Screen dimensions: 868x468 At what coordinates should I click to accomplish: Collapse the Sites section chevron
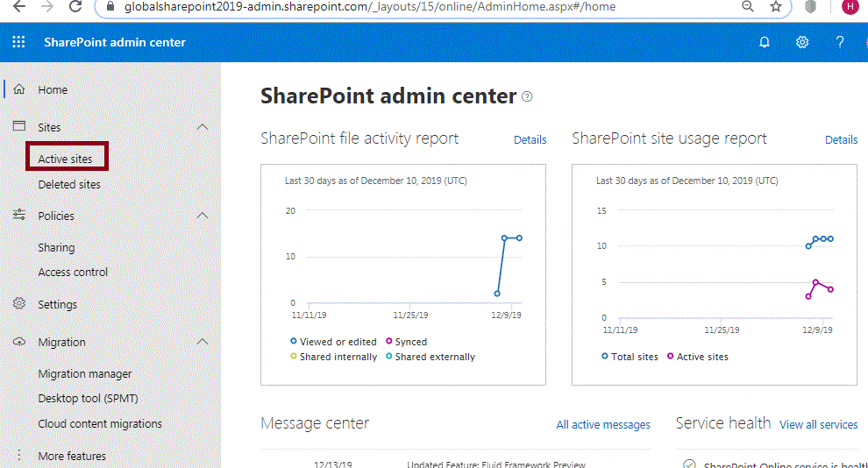pos(202,127)
